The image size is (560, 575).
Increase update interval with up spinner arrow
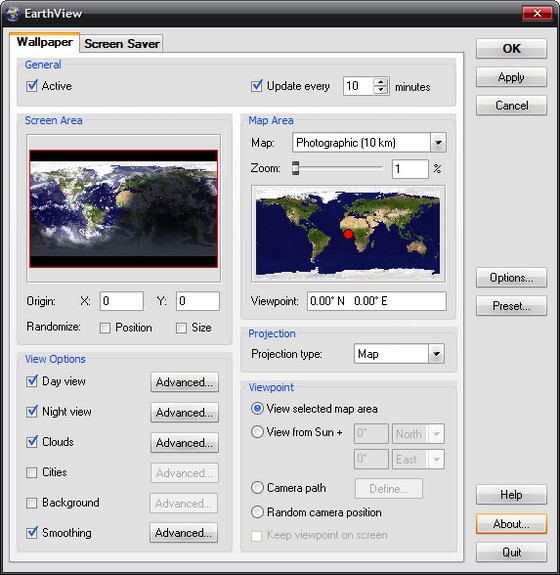pos(381,82)
